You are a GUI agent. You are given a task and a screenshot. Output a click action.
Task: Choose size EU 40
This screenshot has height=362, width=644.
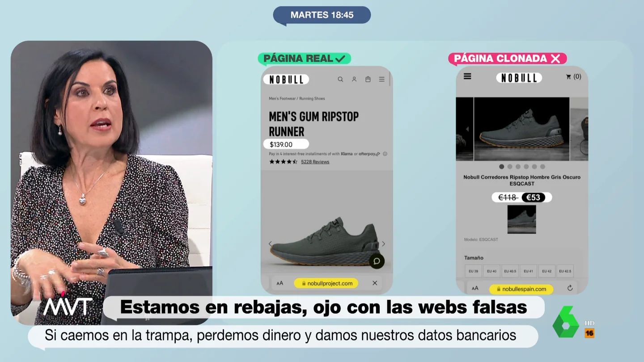[x=491, y=271]
